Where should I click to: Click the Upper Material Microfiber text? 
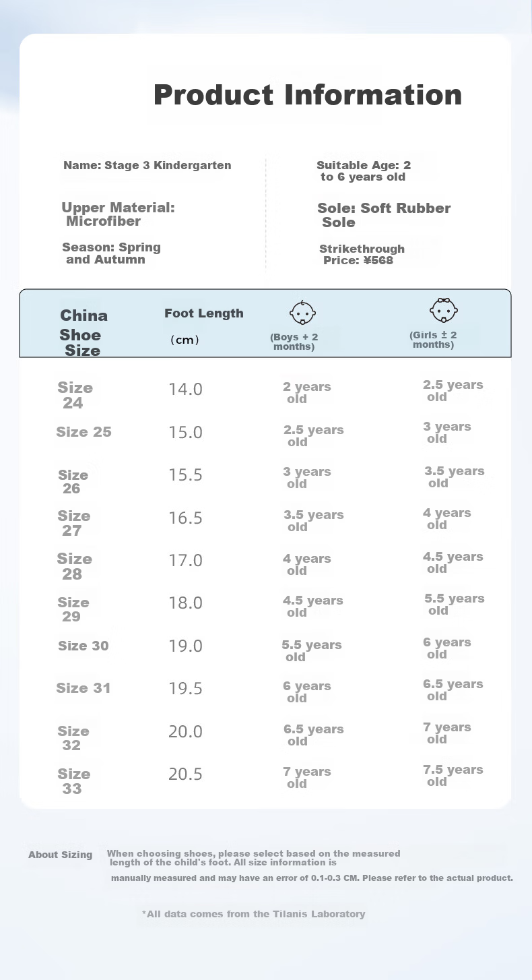[x=118, y=214]
